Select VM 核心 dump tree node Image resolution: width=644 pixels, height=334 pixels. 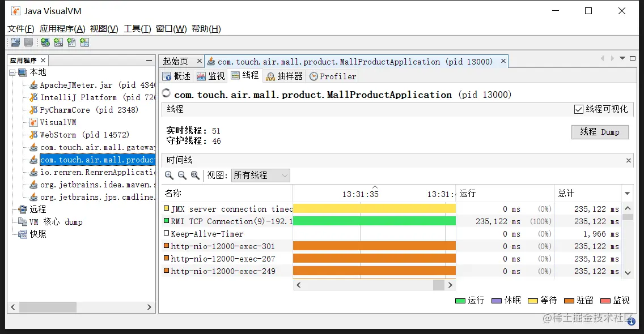click(x=50, y=222)
